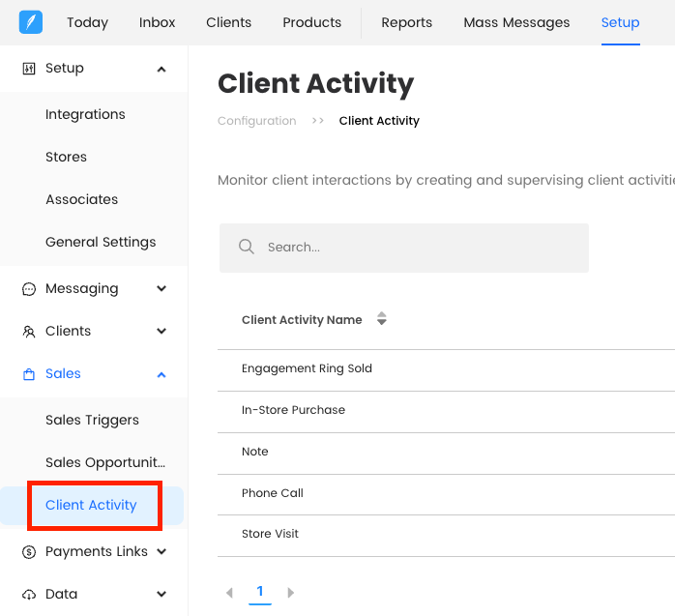Switch to the Mass Messages tab
The width and height of the screenshot is (675, 616).
pos(516,22)
